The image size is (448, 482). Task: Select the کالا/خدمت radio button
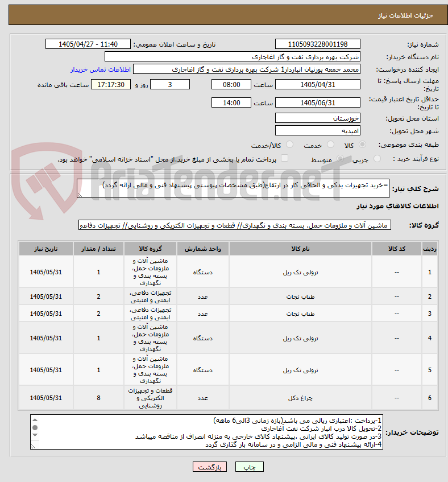click(x=289, y=145)
